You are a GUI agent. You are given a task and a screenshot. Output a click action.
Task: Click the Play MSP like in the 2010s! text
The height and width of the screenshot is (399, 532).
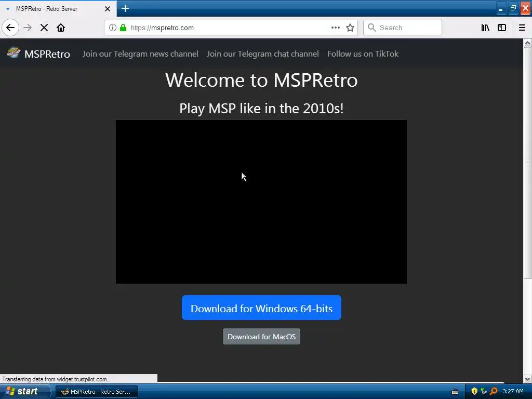pyautogui.click(x=261, y=109)
